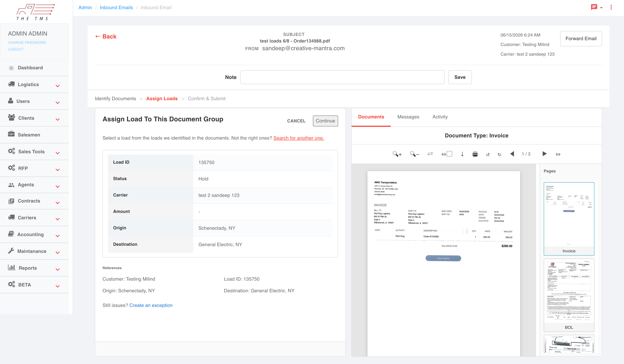Click the BETA gears icon

pos(11,284)
